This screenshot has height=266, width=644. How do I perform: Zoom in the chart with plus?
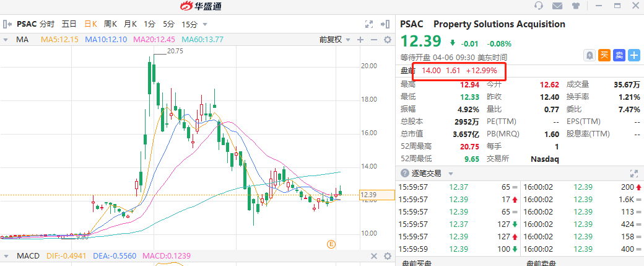[x=360, y=40]
